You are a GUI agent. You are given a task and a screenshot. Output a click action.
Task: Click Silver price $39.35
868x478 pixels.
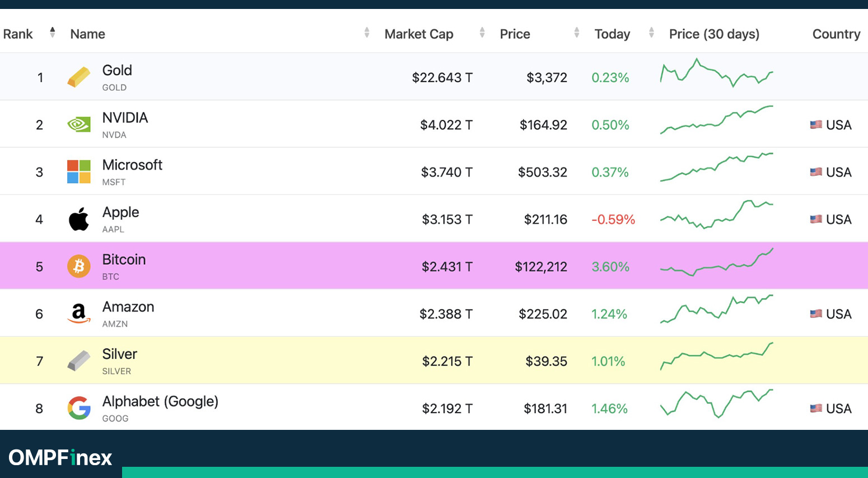click(547, 362)
